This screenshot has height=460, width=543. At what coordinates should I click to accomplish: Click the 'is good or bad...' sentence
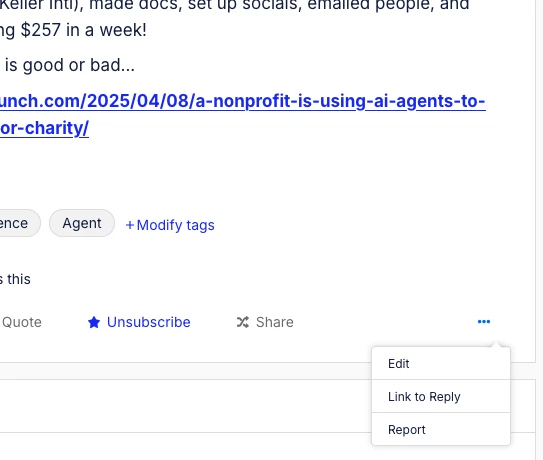click(x=70, y=65)
